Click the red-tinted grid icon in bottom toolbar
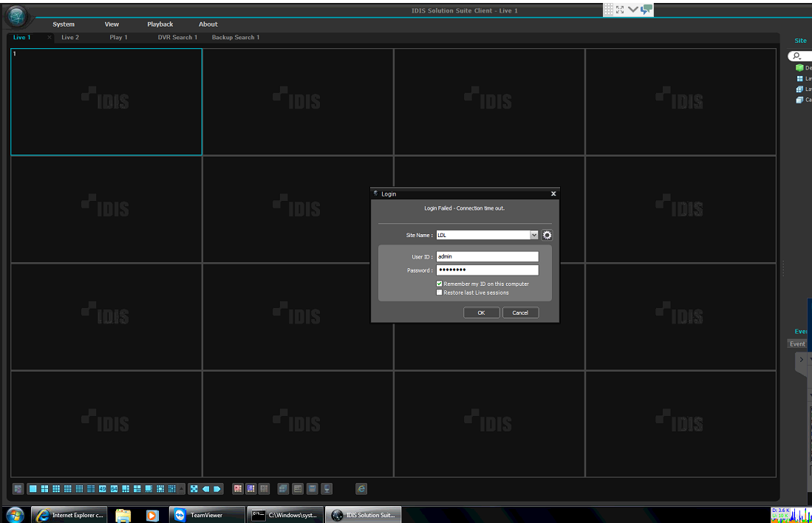The width and height of the screenshot is (812, 523). point(238,489)
